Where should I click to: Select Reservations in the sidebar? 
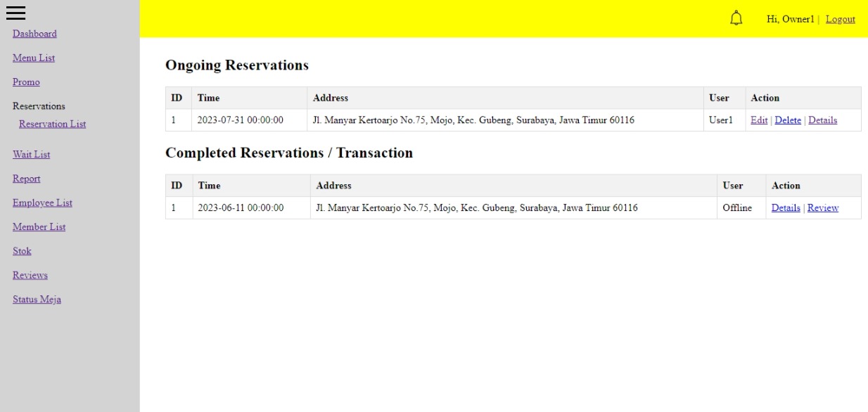[39, 106]
